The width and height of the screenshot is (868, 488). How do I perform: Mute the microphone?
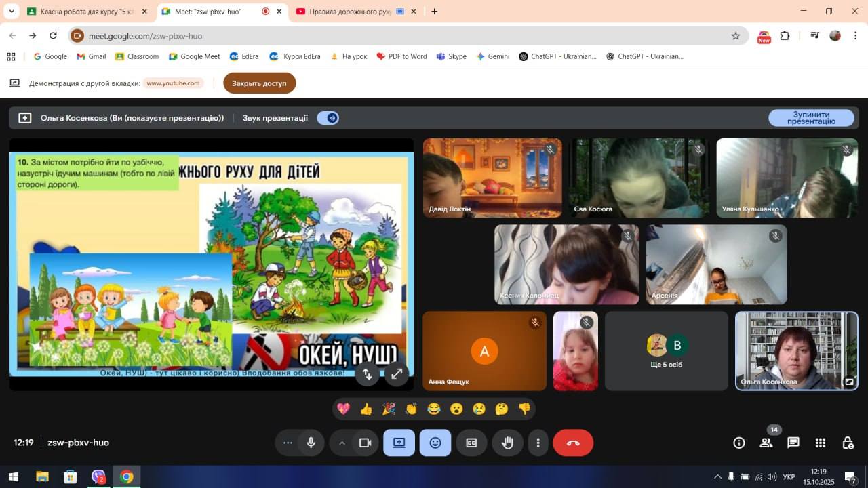(x=311, y=443)
